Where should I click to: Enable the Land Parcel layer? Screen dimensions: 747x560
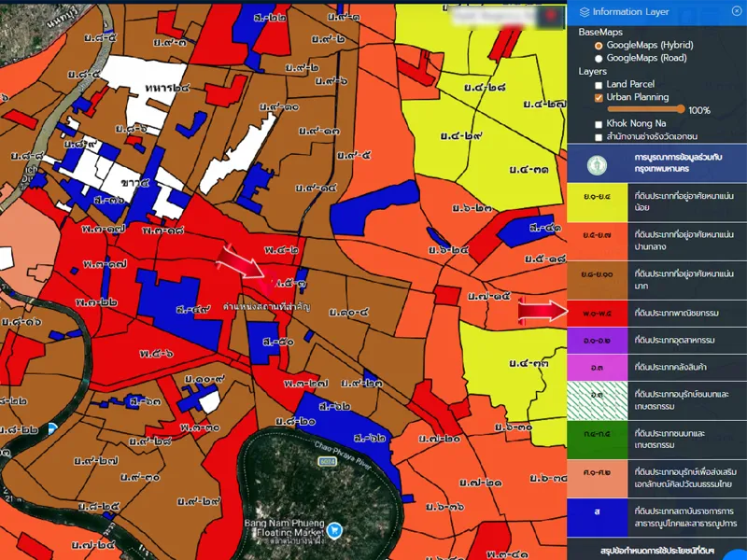click(x=599, y=84)
